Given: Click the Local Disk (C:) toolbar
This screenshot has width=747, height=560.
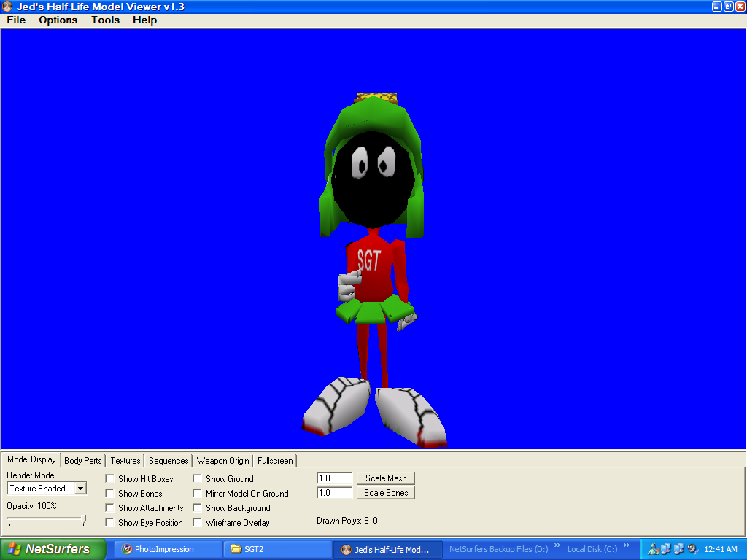Looking at the screenshot, I should 592,549.
